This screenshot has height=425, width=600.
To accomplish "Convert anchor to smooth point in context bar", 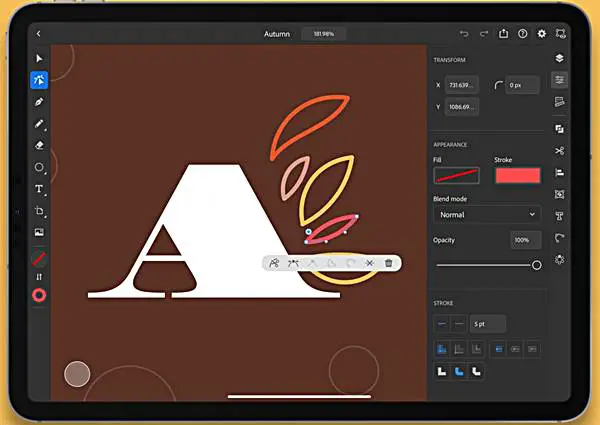I will [293, 263].
